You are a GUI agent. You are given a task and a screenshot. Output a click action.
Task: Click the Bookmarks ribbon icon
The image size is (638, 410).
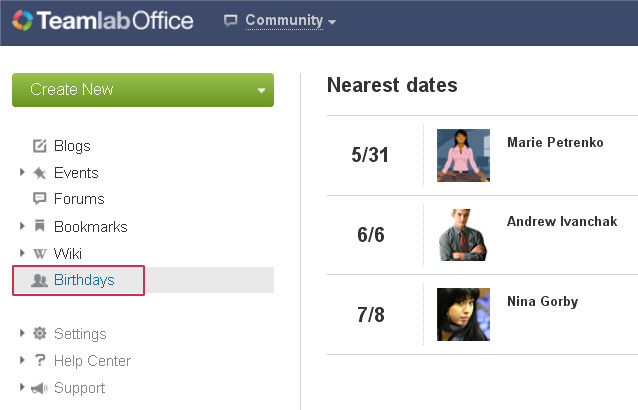[39, 226]
